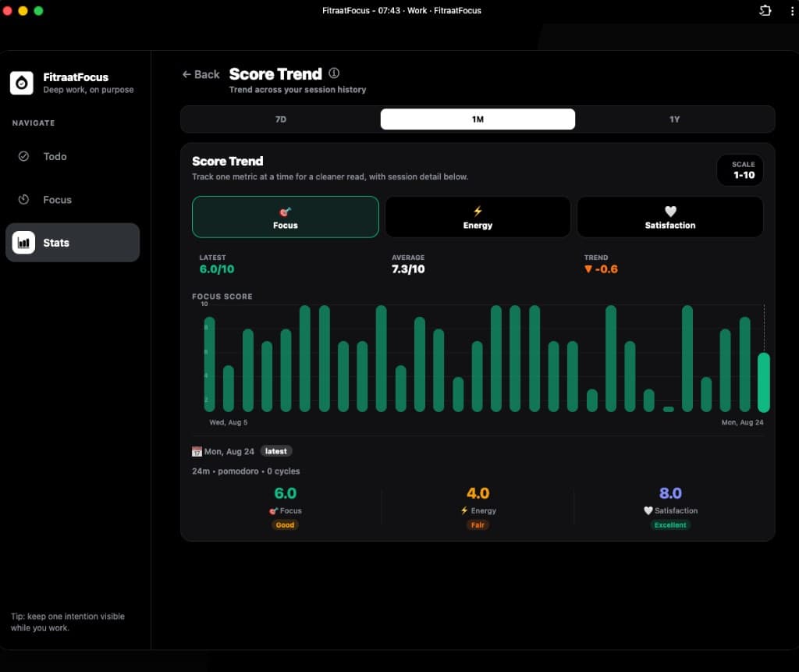Click the SCALE 1-10 badge

(x=740, y=170)
